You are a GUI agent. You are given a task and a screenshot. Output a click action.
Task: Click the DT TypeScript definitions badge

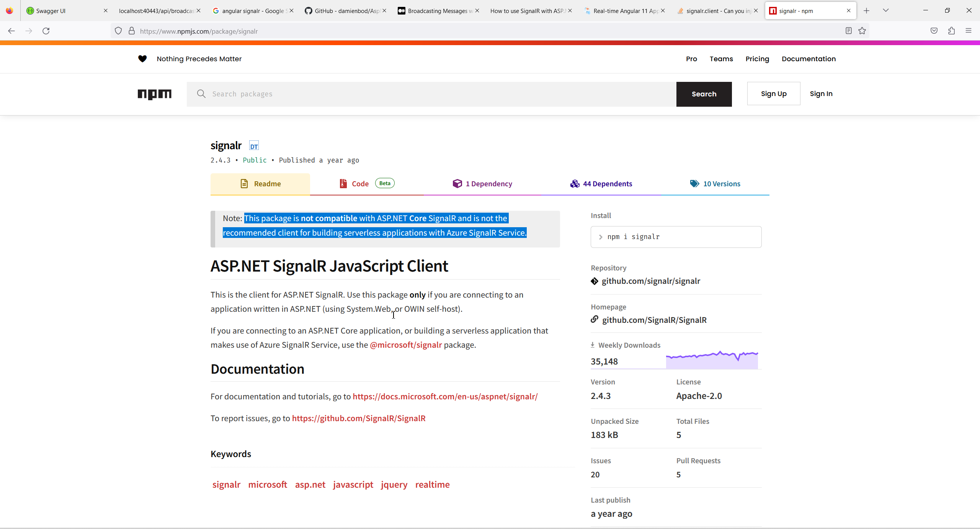click(x=254, y=146)
